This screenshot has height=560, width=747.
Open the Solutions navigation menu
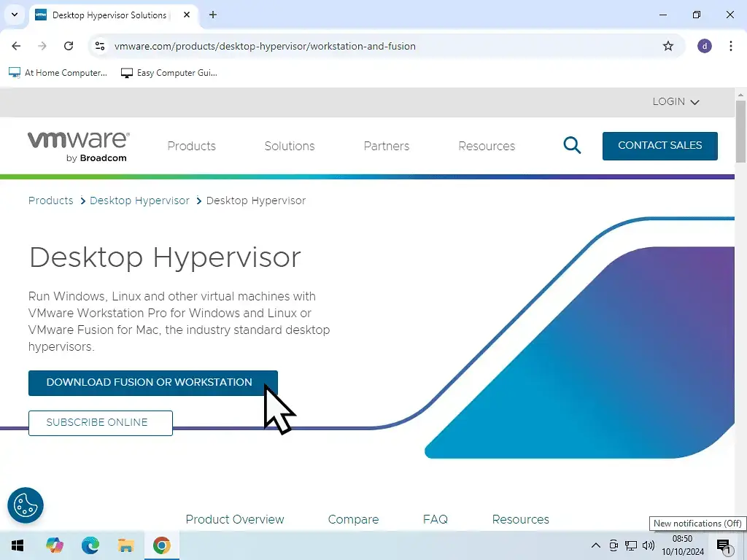coord(290,146)
